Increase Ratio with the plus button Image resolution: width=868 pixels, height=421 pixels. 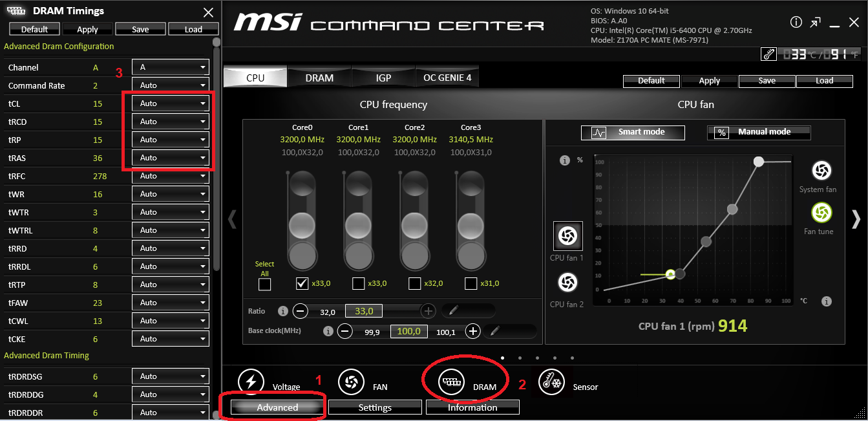click(x=428, y=311)
